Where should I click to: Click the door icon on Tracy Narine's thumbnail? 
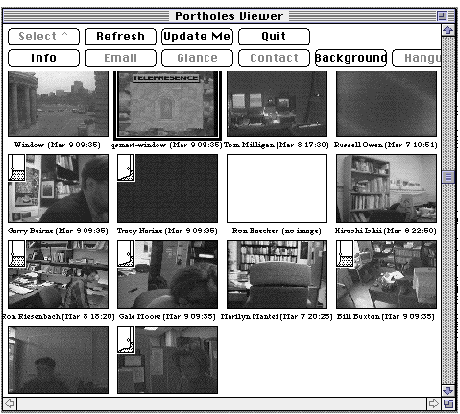click(x=126, y=168)
